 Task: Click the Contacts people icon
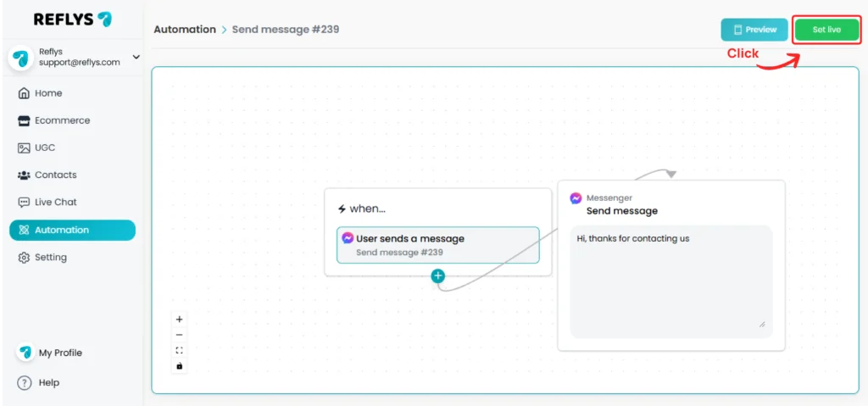pyautogui.click(x=24, y=175)
